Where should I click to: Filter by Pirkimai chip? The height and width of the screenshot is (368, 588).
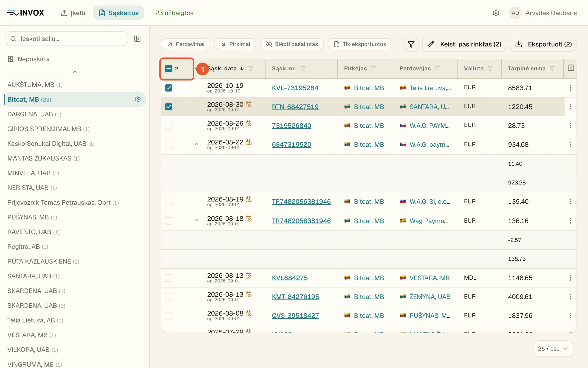pos(235,44)
